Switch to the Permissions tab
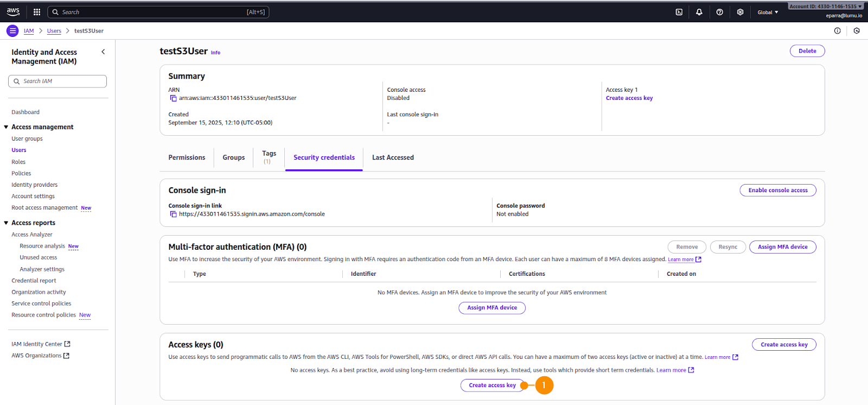868x405 pixels. coord(187,157)
